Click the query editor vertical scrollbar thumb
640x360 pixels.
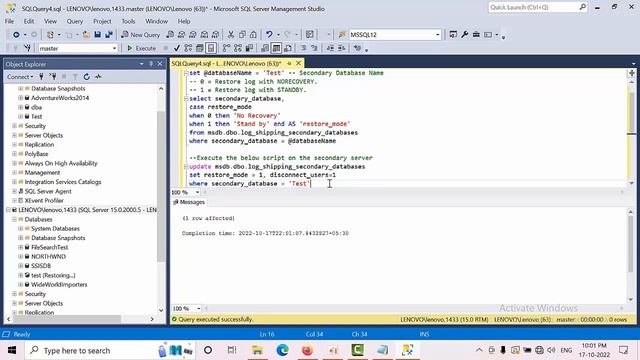coord(631,113)
